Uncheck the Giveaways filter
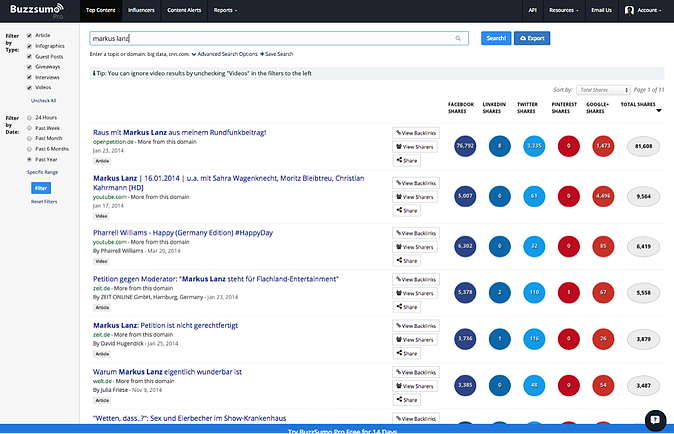This screenshot has width=674, height=434. 29,67
